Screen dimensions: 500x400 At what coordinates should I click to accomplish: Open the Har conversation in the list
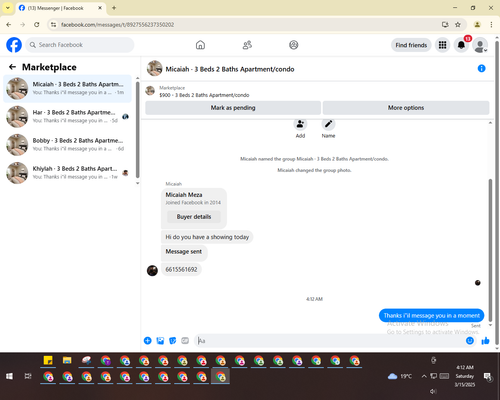[67, 117]
